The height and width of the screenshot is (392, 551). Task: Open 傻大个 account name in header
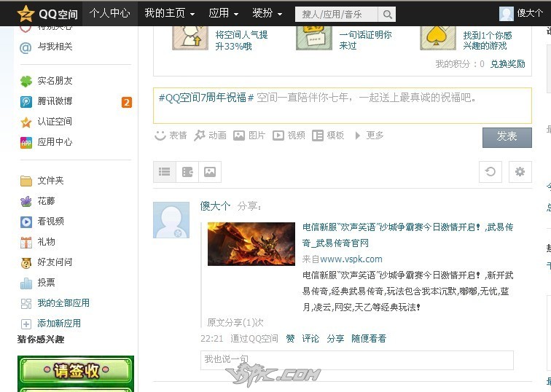[530, 13]
